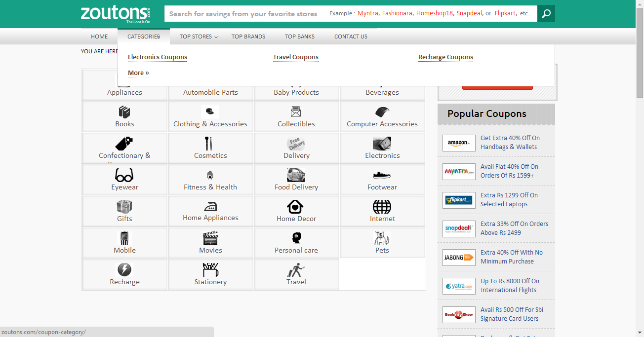Choose the Computer Accessories mouse icon
The image size is (644, 337).
382,112
